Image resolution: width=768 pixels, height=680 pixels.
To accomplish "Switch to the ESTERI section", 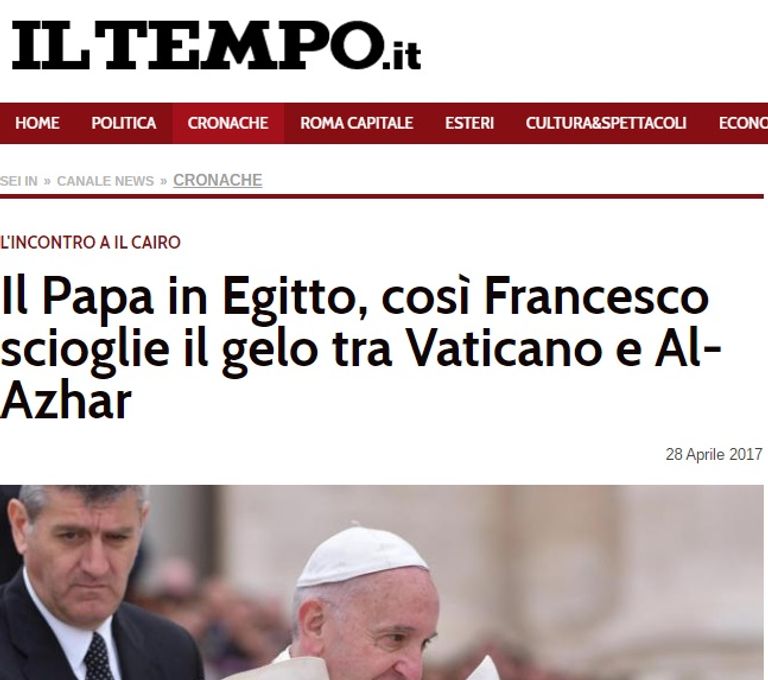I will coord(469,123).
